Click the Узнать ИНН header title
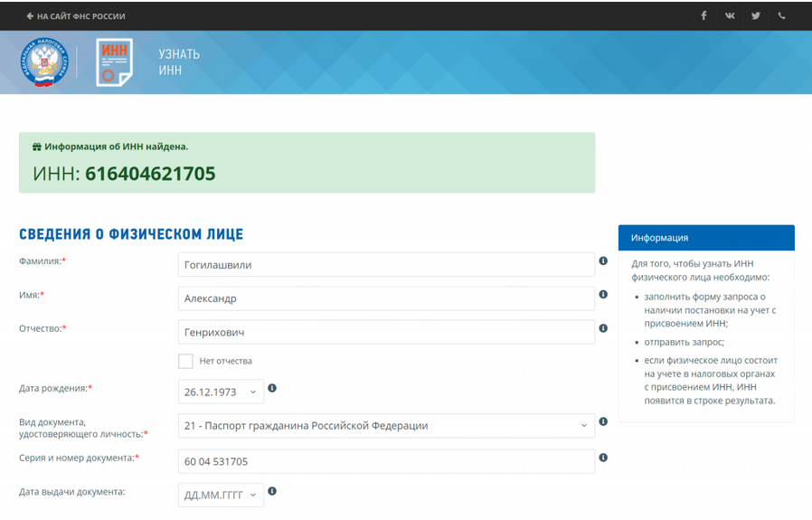812x520 pixels. [179, 62]
